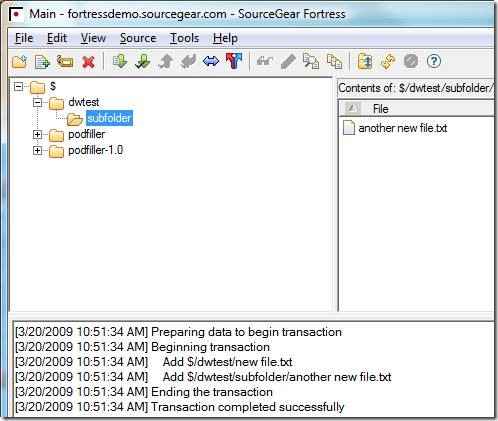Click the yellow Refresh arrows icon
The image size is (498, 421).
click(x=388, y=62)
